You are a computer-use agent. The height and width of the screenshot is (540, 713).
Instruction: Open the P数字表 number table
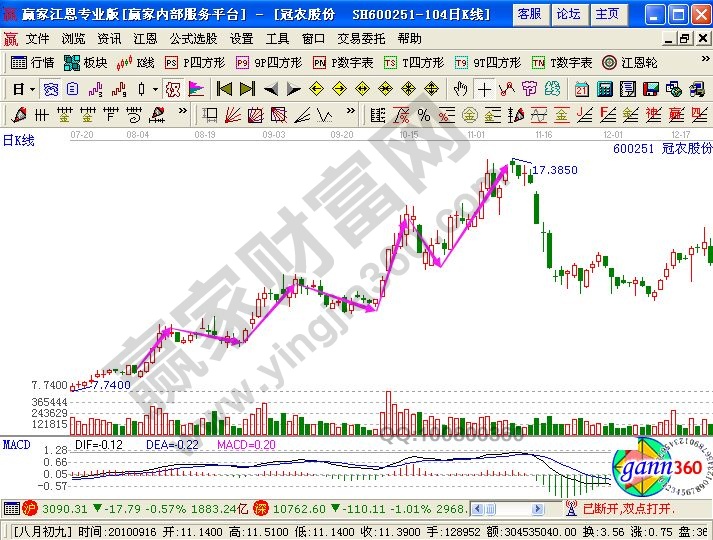pos(343,63)
